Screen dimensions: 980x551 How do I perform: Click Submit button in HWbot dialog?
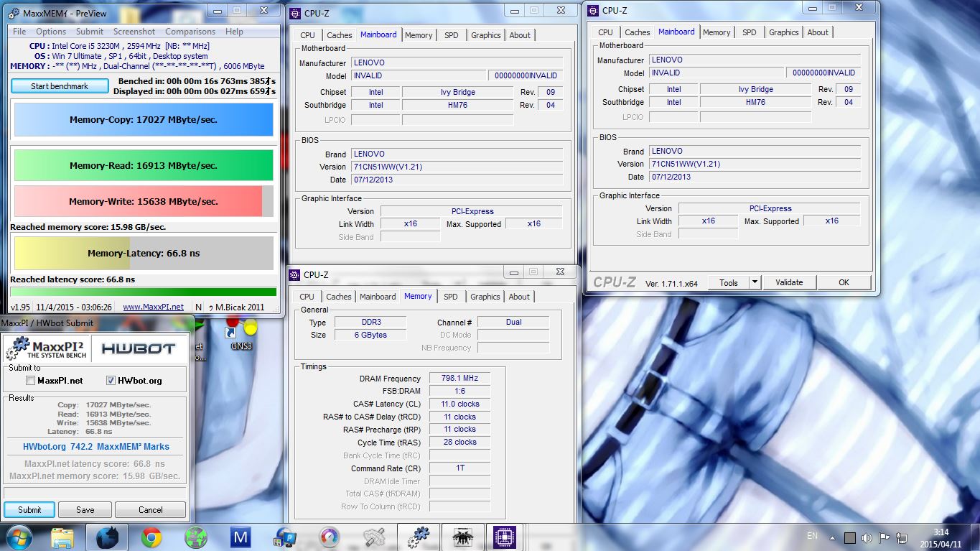click(29, 509)
